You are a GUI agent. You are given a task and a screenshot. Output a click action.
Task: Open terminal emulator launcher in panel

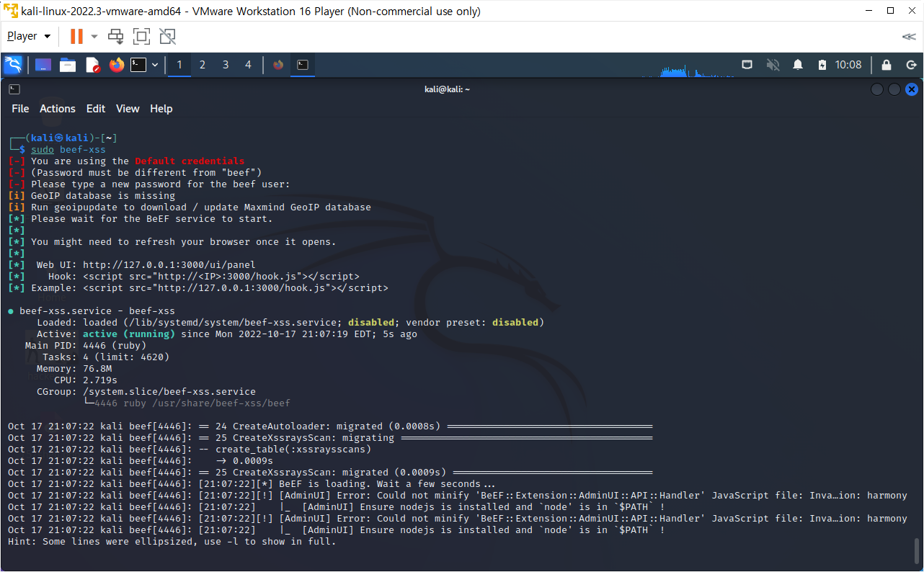point(138,65)
